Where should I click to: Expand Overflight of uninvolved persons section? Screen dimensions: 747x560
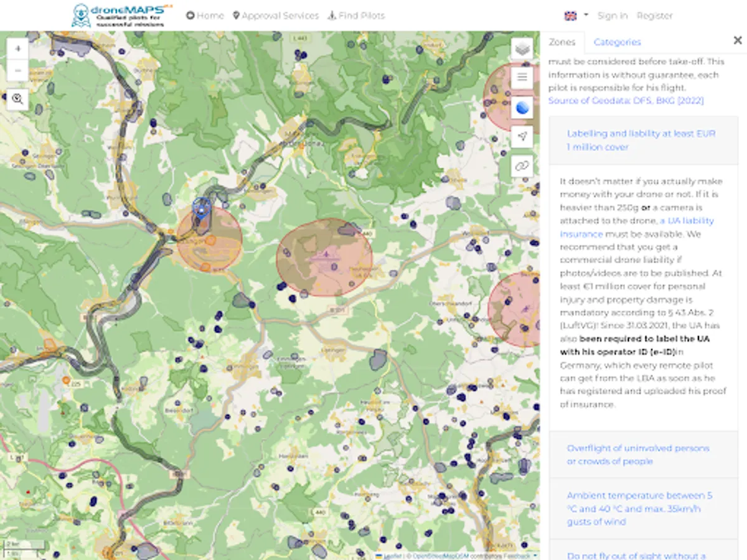637,455
